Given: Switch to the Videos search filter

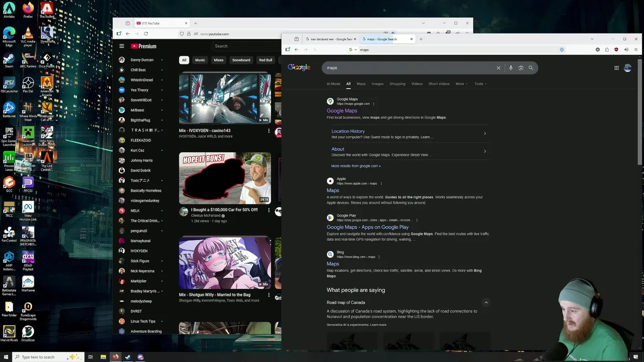Looking at the screenshot, I should click(x=417, y=83).
